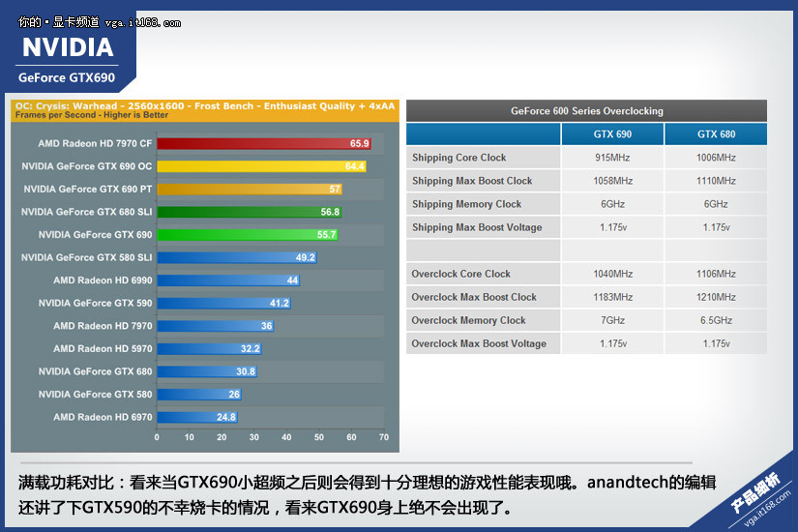This screenshot has width=798, height=532.
Task: Click the '1040MHz' cell
Action: point(612,274)
